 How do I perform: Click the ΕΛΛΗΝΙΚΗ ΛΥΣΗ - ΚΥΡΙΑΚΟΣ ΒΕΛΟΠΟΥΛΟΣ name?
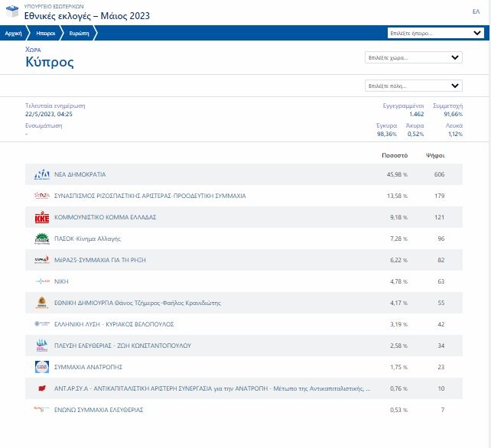click(114, 324)
